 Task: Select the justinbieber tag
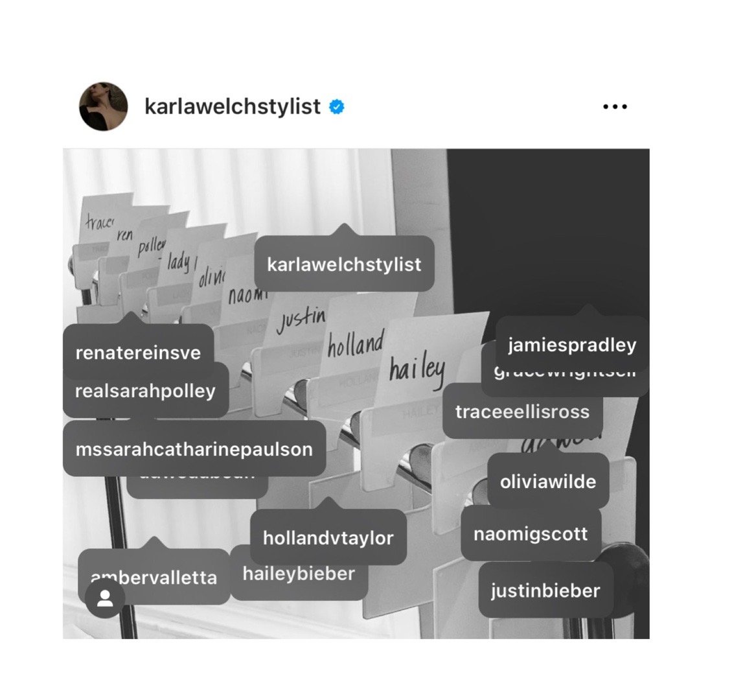pyautogui.click(x=545, y=590)
